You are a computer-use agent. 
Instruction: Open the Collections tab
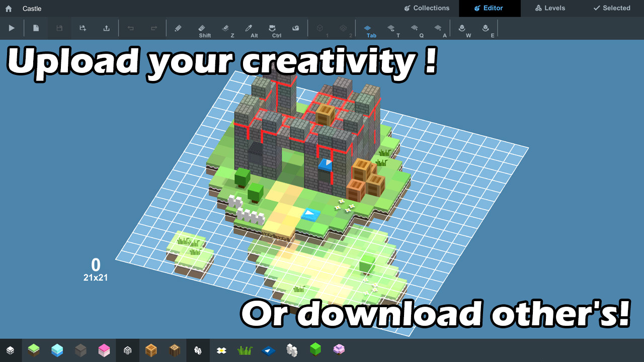point(427,8)
